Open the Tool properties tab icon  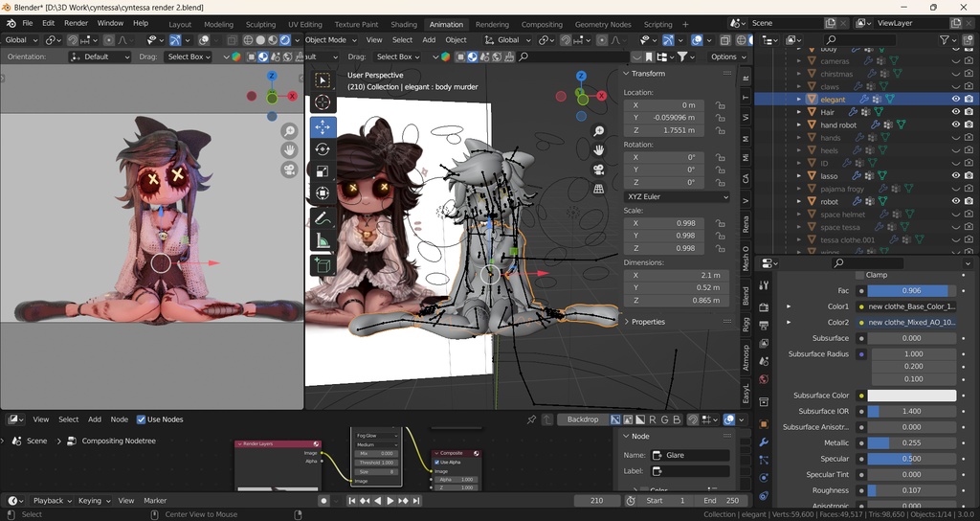(763, 285)
